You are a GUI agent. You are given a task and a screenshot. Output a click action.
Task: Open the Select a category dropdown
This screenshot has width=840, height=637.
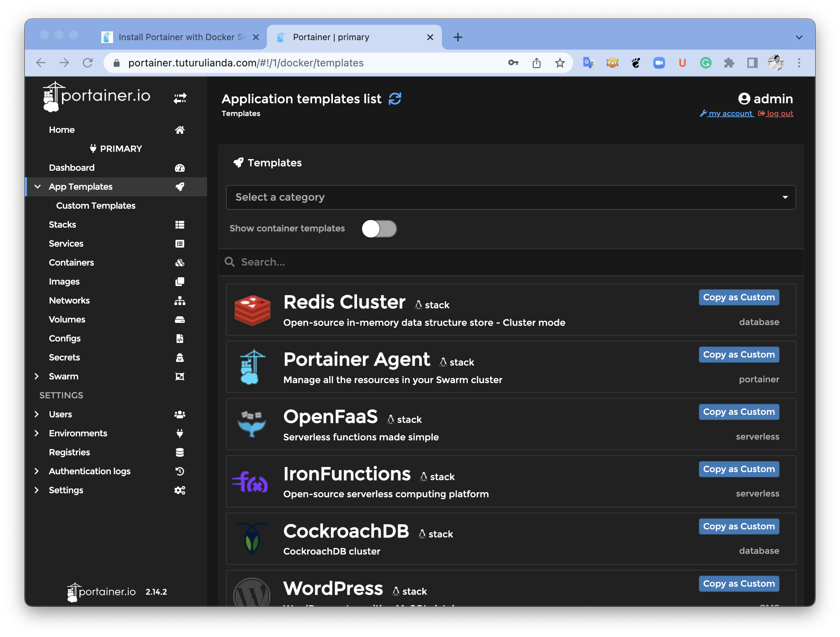pyautogui.click(x=511, y=197)
